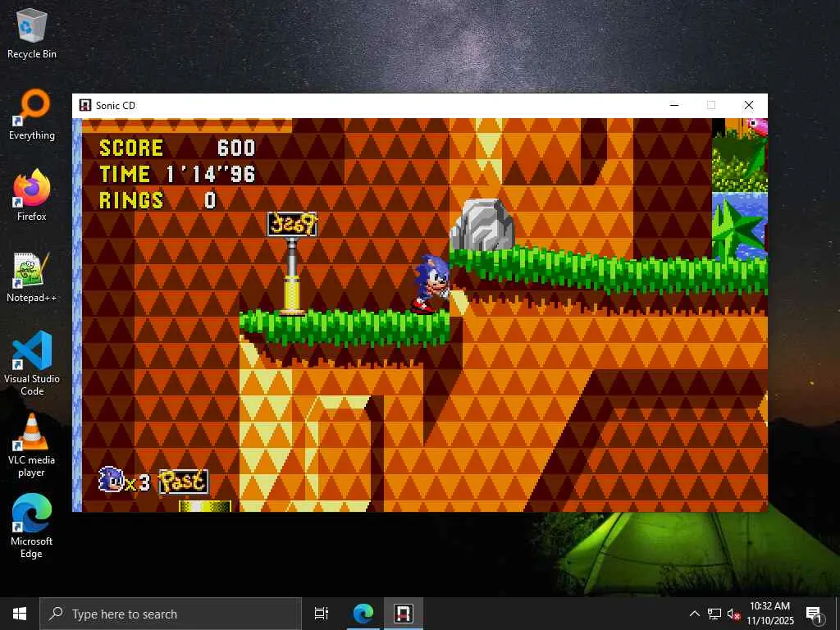Screen dimensions: 840x630
Task: Click the checkpoint lamppost sign
Action: point(292,225)
